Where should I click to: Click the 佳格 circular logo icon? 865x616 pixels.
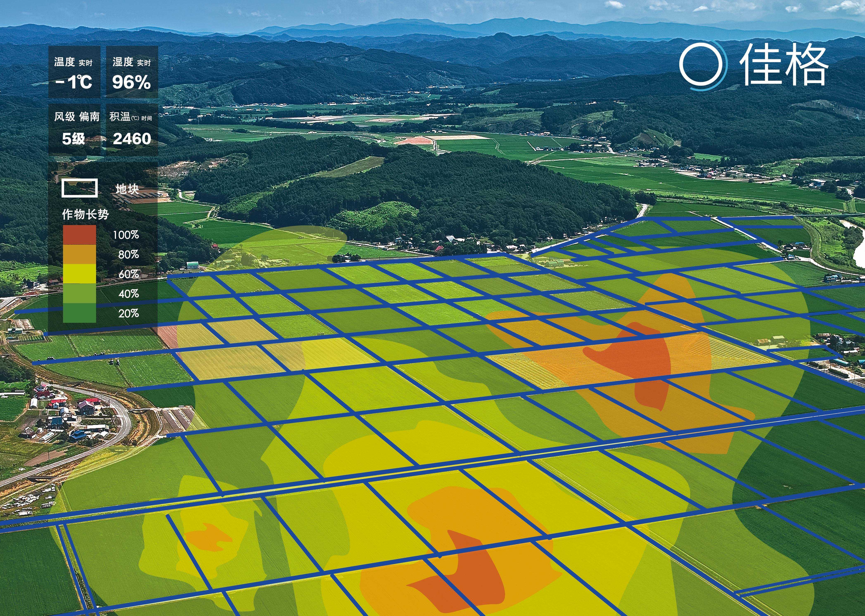(703, 65)
